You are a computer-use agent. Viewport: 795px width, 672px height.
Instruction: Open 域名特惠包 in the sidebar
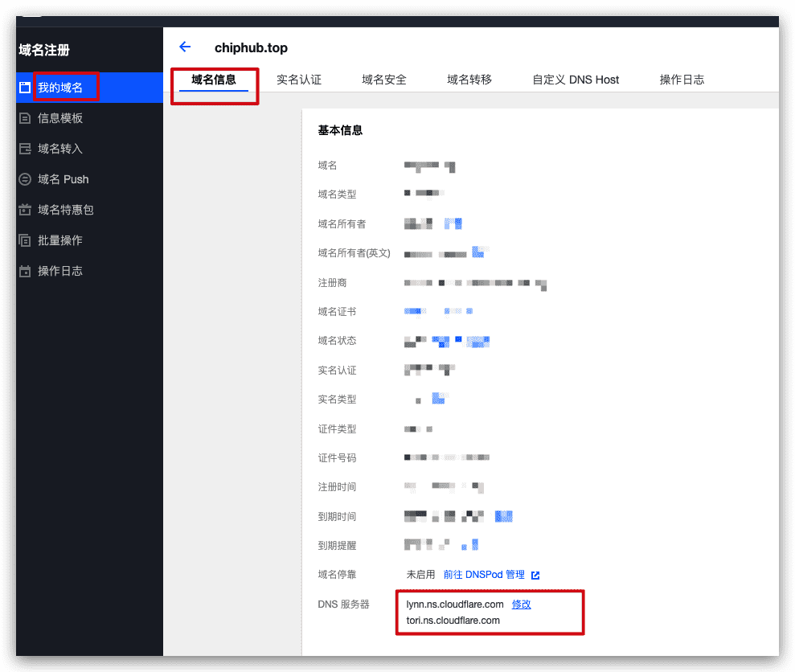(x=89, y=210)
